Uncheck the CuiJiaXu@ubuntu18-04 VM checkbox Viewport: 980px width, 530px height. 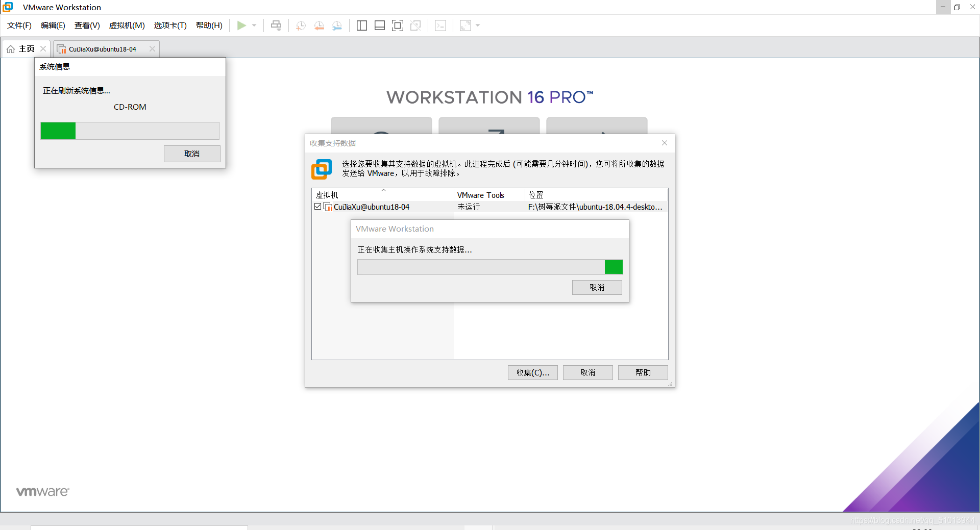(318, 207)
